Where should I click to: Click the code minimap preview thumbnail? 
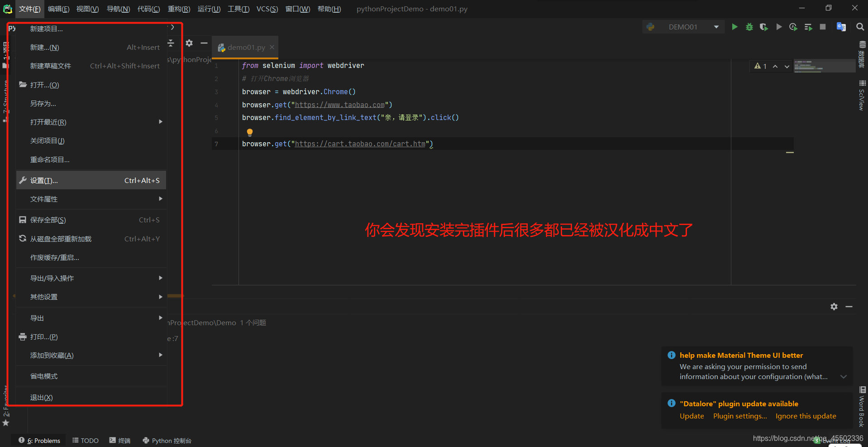tap(824, 66)
